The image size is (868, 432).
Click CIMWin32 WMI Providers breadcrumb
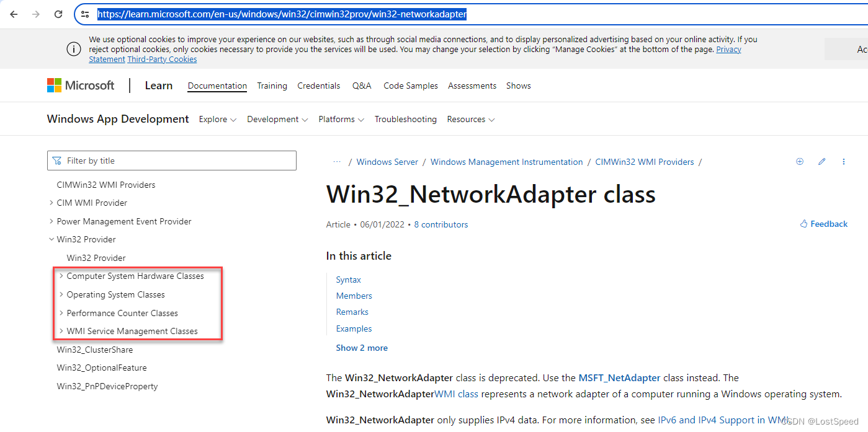point(645,162)
